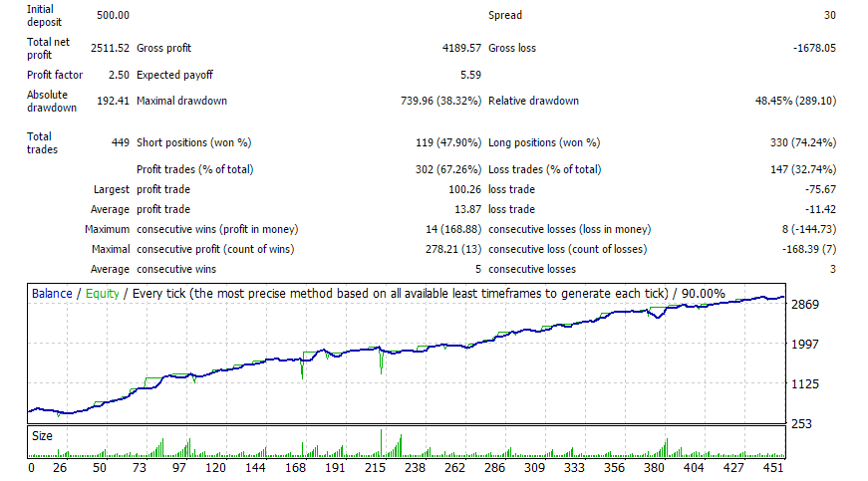Select consecutive loss value -168.39 (7)
The height and width of the screenshot is (481, 868).
coord(809,249)
